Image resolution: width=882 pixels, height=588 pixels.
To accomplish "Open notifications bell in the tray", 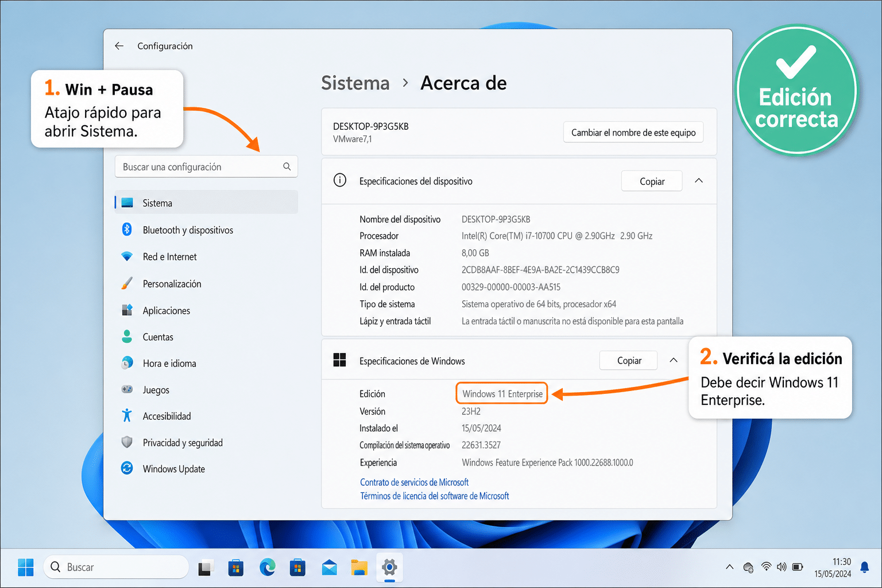I will (x=865, y=567).
